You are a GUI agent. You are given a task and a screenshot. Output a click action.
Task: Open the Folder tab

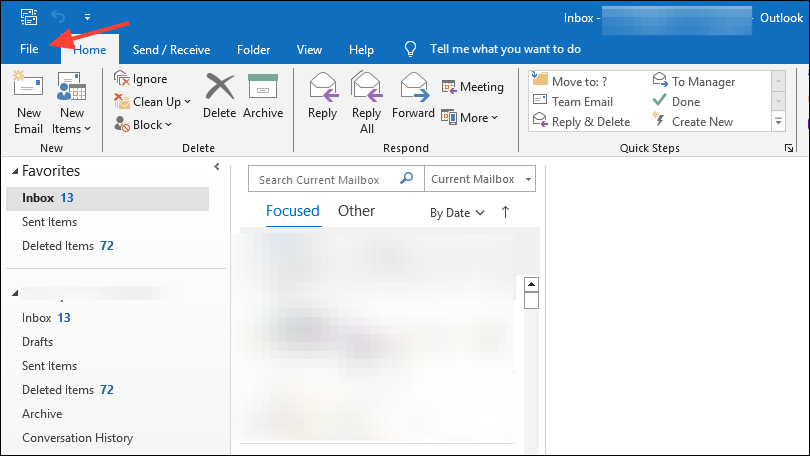click(x=253, y=50)
